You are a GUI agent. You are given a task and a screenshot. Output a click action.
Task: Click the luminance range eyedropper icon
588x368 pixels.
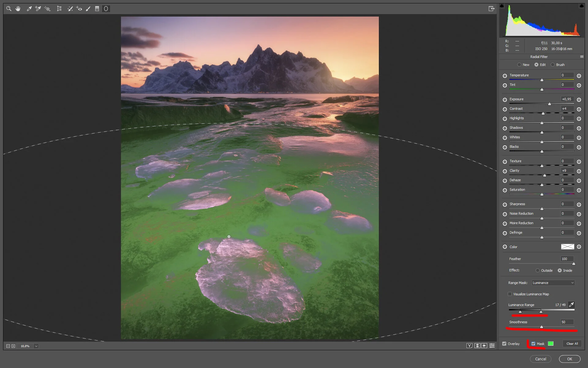point(571,305)
